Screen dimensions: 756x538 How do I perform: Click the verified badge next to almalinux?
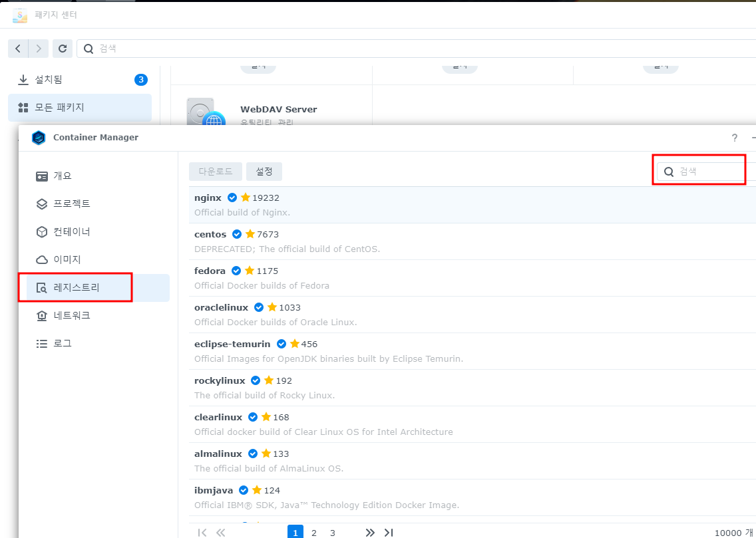[253, 454]
